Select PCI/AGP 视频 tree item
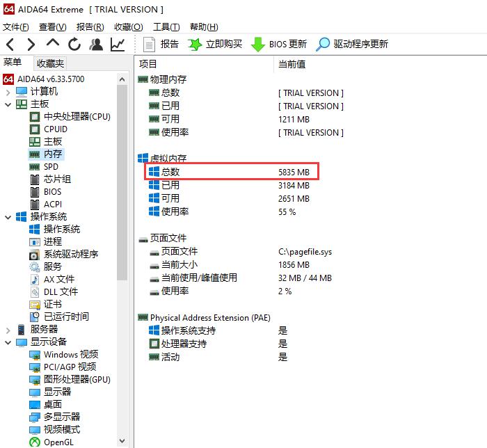Image resolution: width=487 pixels, height=448 pixels. coord(63,367)
